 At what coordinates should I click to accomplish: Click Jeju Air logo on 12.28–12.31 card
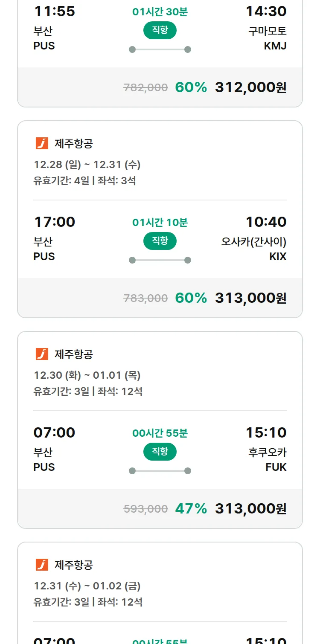pyautogui.click(x=42, y=143)
